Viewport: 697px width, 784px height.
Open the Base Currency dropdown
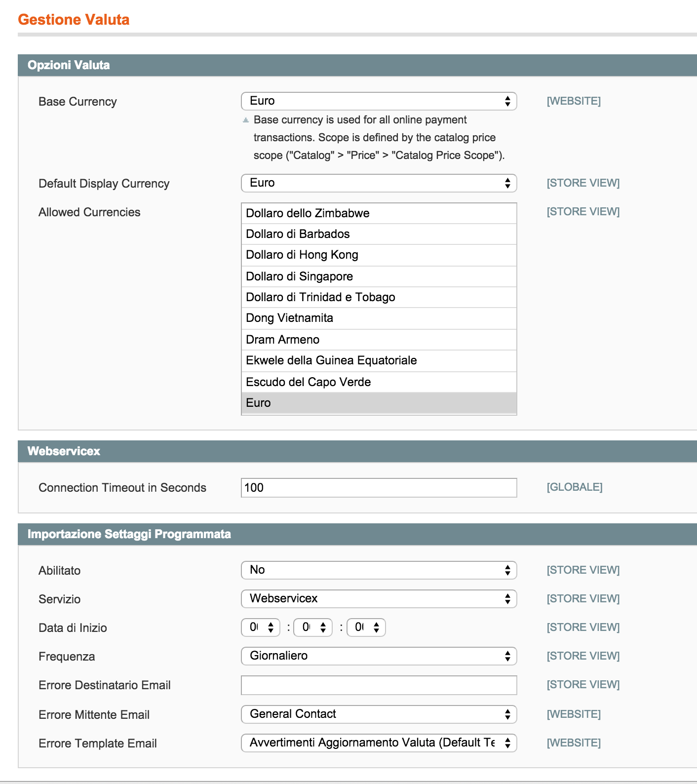(x=378, y=101)
